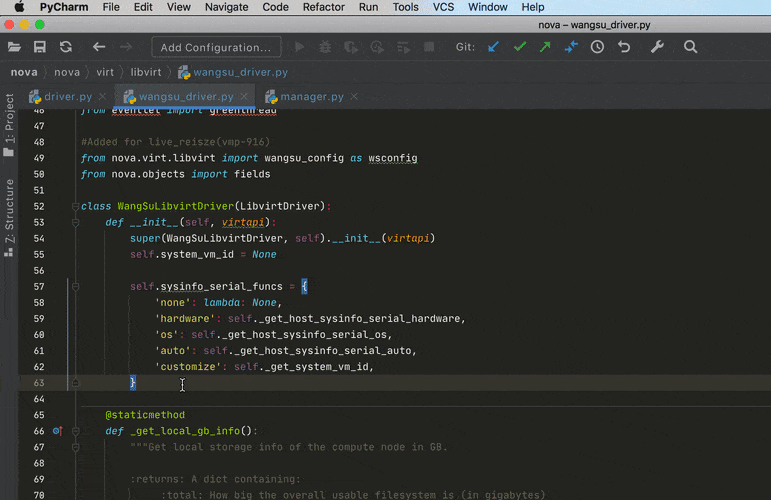Collapse the WangSuLibvirtDriver class fold marker
This screenshot has width=771, height=500.
pyautogui.click(x=75, y=206)
